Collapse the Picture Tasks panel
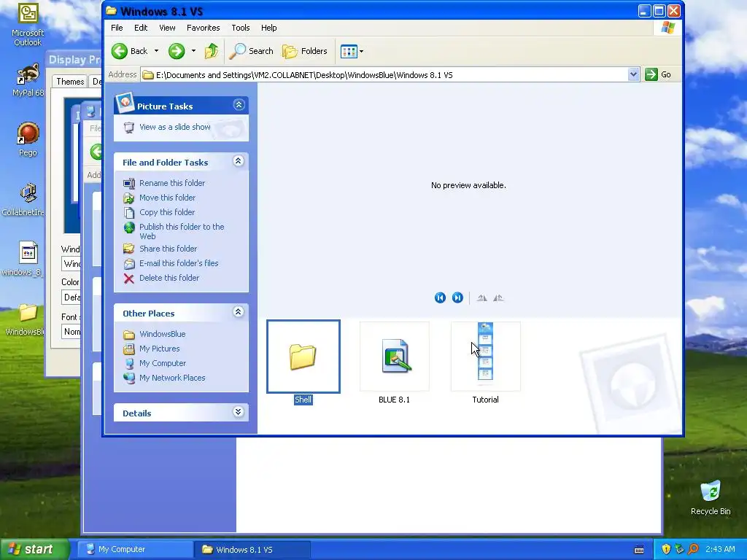 coord(239,105)
